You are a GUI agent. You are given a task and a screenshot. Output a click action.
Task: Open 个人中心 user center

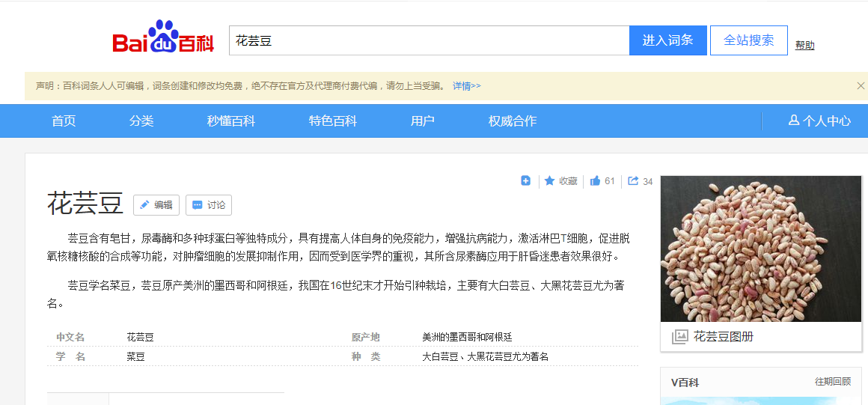(820, 121)
